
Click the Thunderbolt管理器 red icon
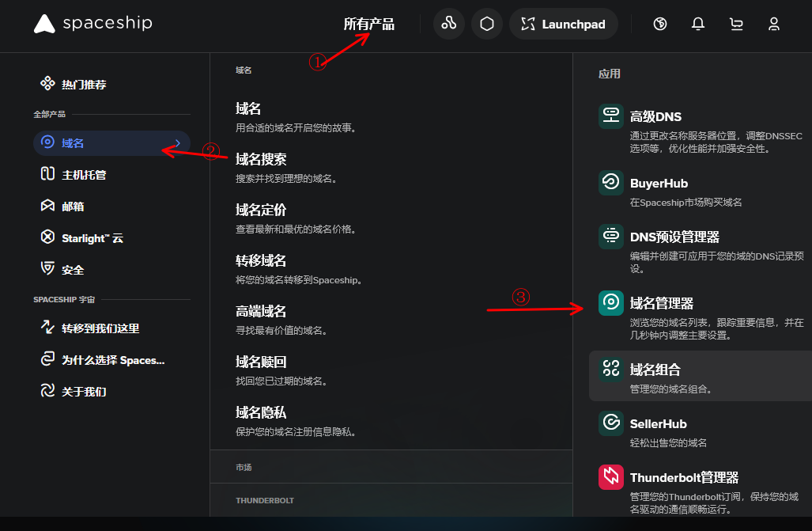tap(611, 477)
